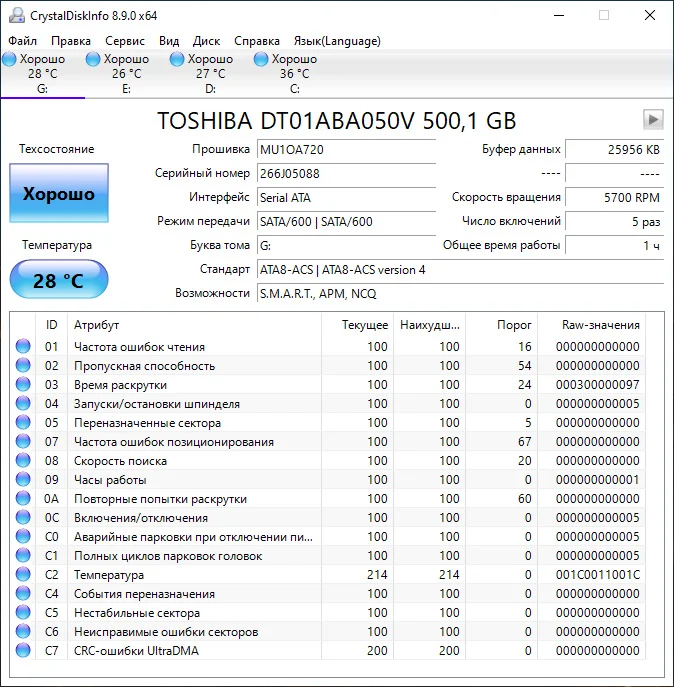Open the Диск menu
674x687 pixels.
coord(206,41)
